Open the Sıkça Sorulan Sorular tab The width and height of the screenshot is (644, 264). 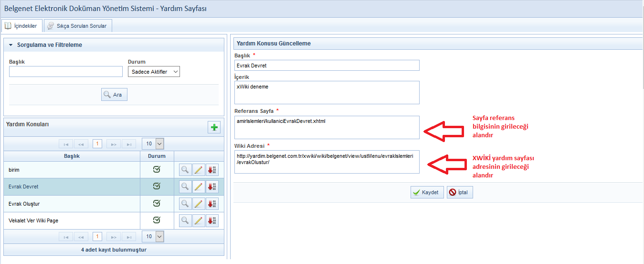[78, 26]
